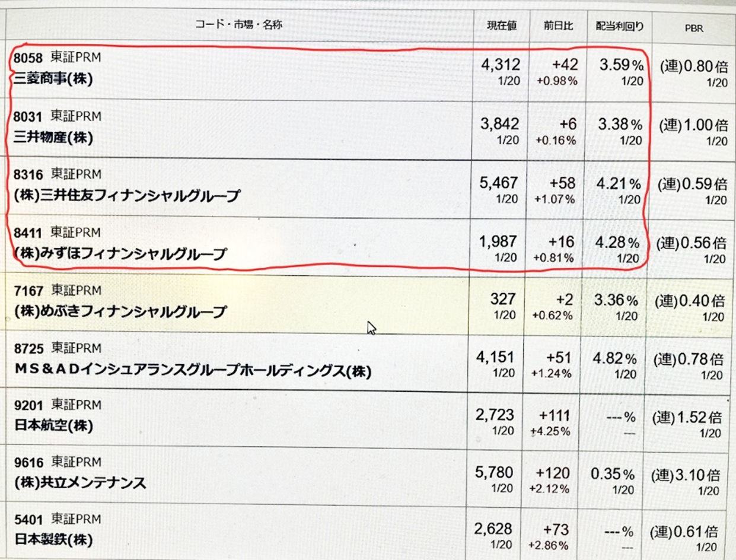Screen dimensions: 736x560
Task: Select the +111 price change value
Action: [555, 415]
